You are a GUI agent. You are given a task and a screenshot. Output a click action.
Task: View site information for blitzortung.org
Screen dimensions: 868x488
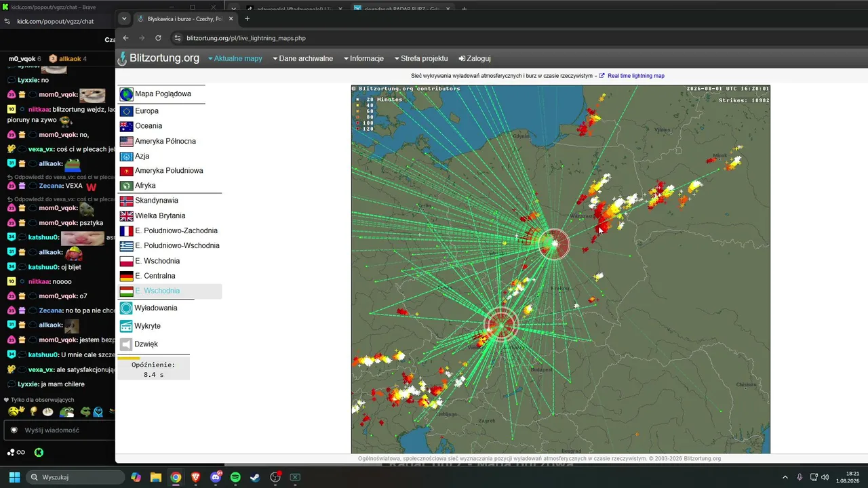(x=178, y=39)
